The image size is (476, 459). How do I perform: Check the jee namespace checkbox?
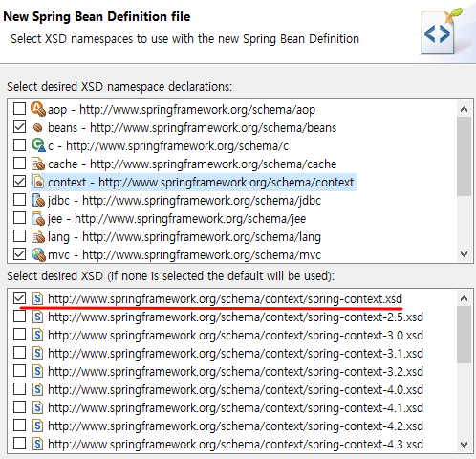pos(19,218)
